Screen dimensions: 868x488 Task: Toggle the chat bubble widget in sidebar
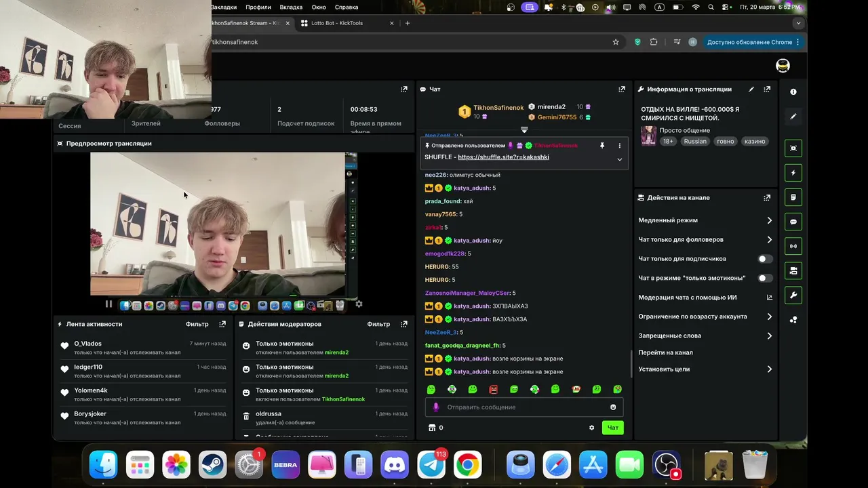[793, 222]
